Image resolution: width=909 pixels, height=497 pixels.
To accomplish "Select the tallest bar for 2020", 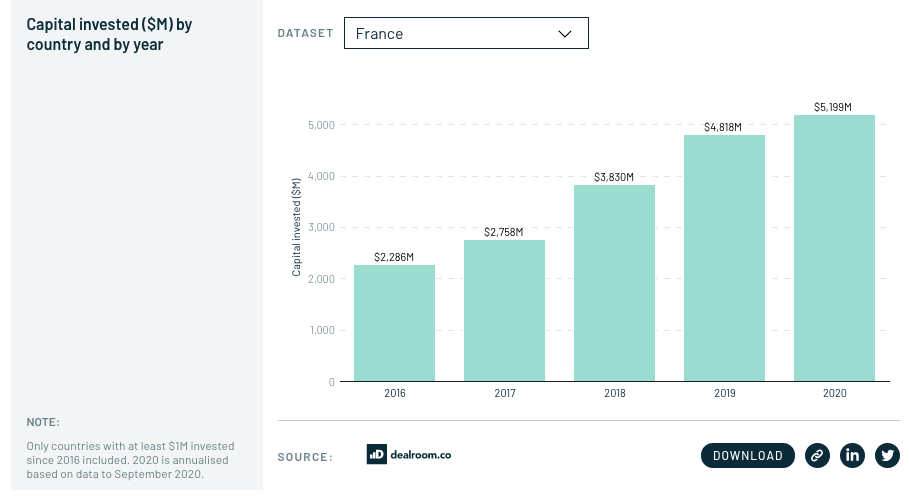I will pyautogui.click(x=834, y=248).
